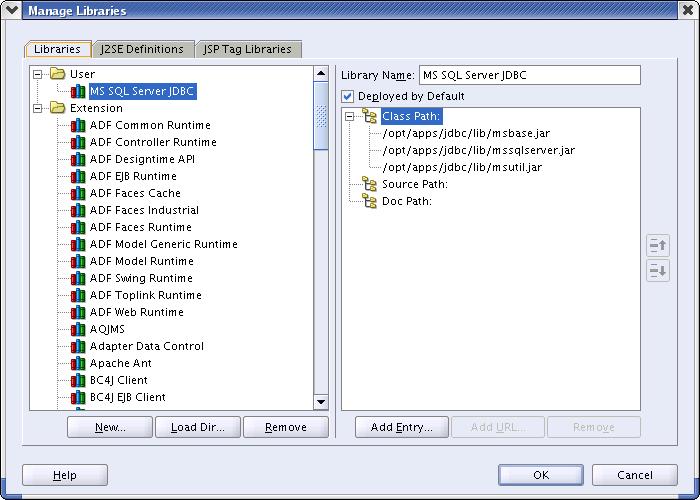Select the Source Path: node
This screenshot has width=700, height=500.
[x=415, y=184]
